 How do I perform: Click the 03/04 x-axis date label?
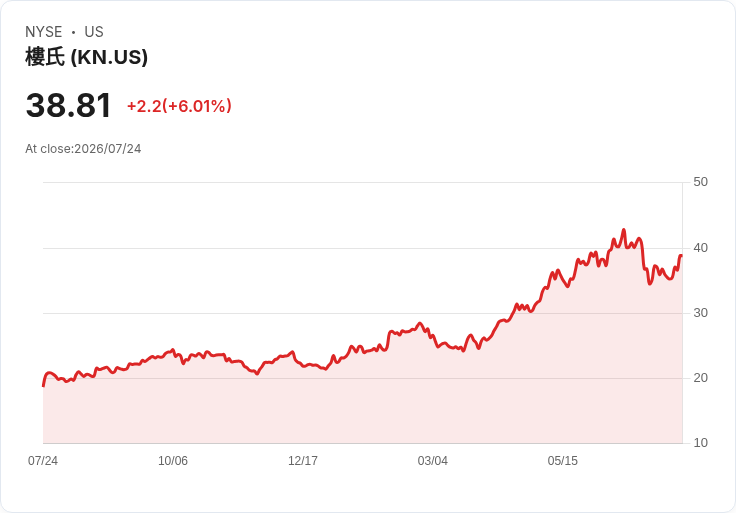[432, 460]
